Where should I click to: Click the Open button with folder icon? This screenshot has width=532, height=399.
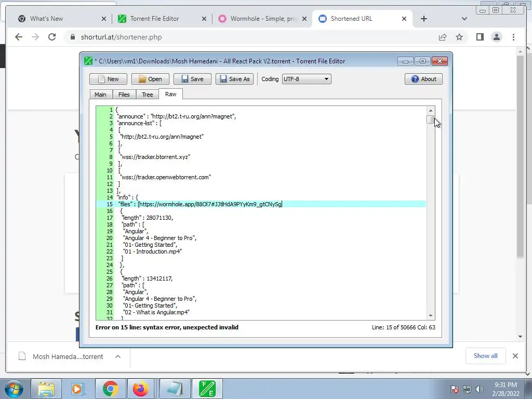point(150,79)
